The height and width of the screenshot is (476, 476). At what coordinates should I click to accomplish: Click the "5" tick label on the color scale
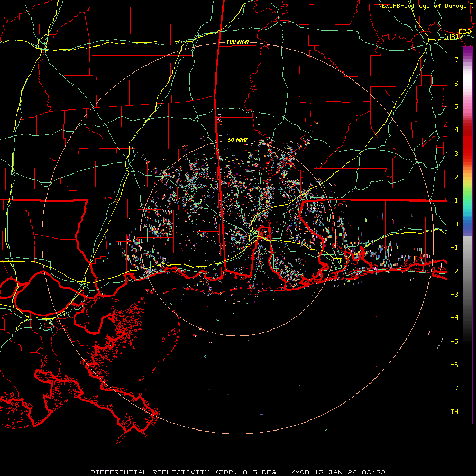pyautogui.click(x=456, y=106)
